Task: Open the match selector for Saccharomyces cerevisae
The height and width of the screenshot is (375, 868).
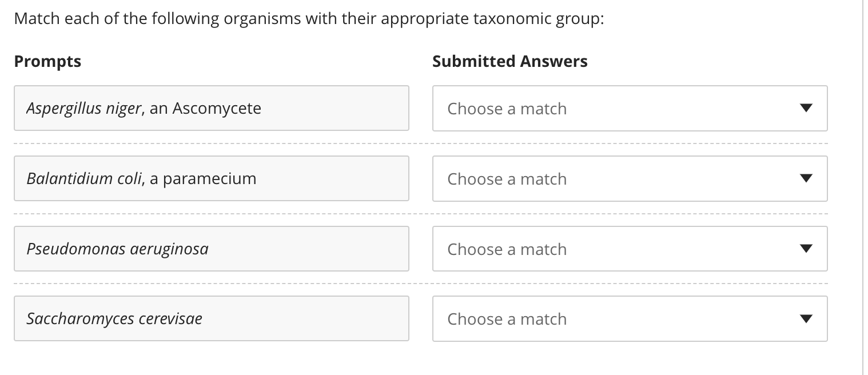Action: (629, 318)
